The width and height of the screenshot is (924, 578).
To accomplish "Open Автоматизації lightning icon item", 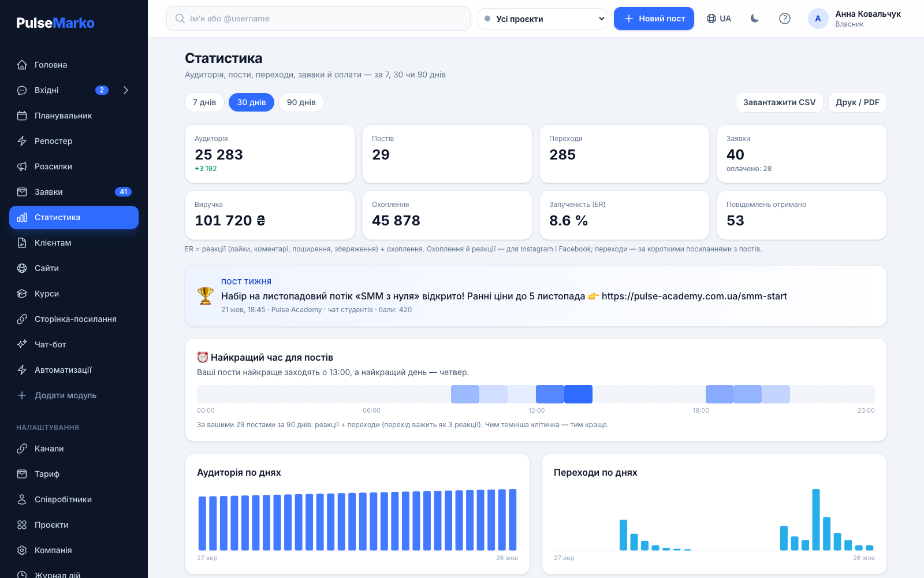I will point(22,370).
